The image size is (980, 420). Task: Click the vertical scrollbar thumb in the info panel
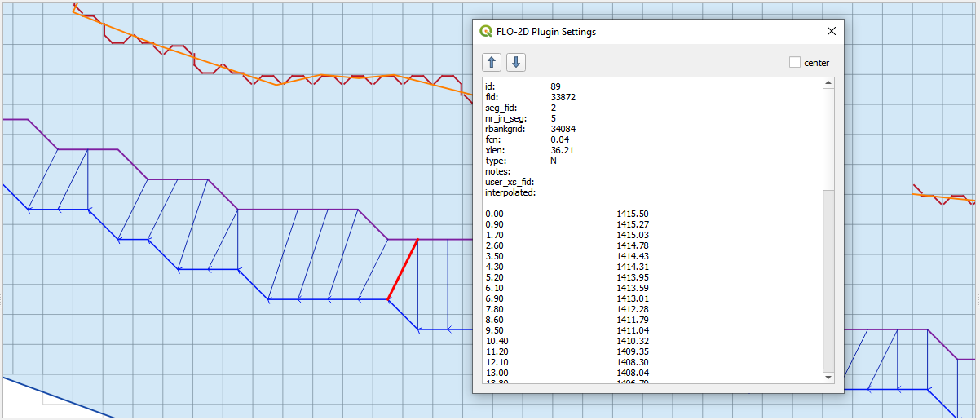pos(828,139)
